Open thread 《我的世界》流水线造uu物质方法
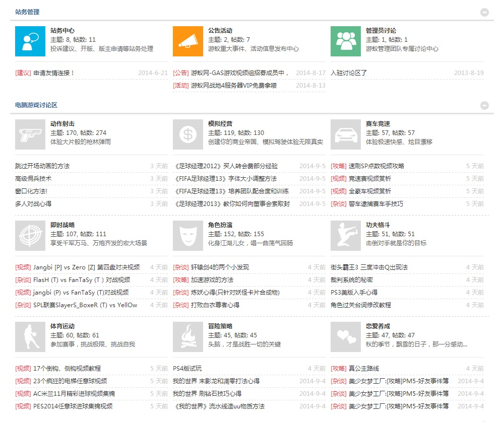This screenshot has width=504, height=422. [x=219, y=406]
